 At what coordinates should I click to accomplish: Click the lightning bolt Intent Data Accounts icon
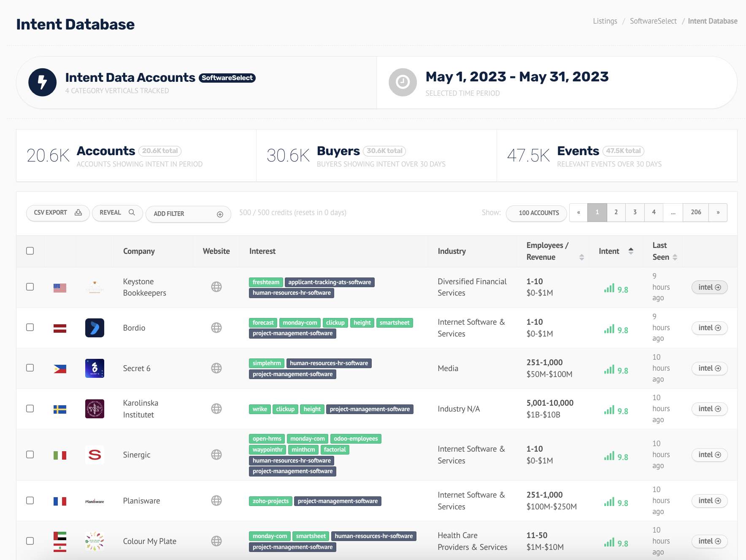point(42,82)
